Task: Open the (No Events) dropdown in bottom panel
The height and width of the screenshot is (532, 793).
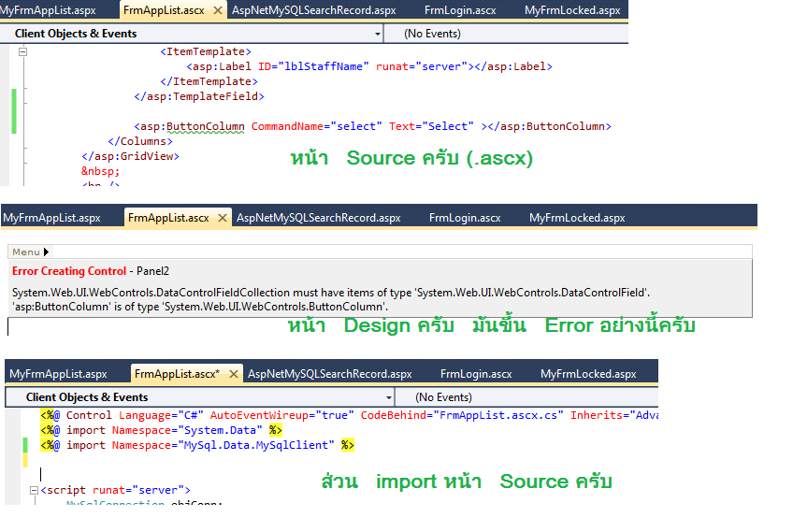Action: click(526, 397)
